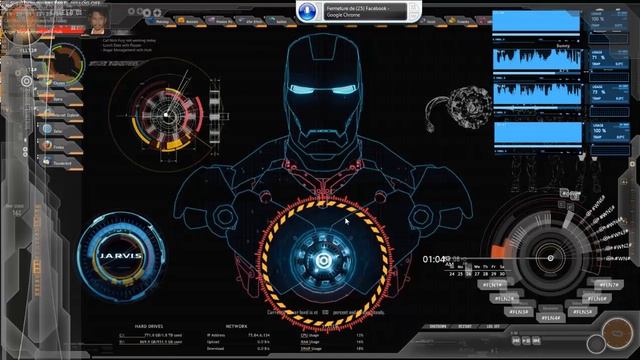Click the colorful arc reactor gauge widget
This screenshot has width=640, height=360.
[x=167, y=116]
